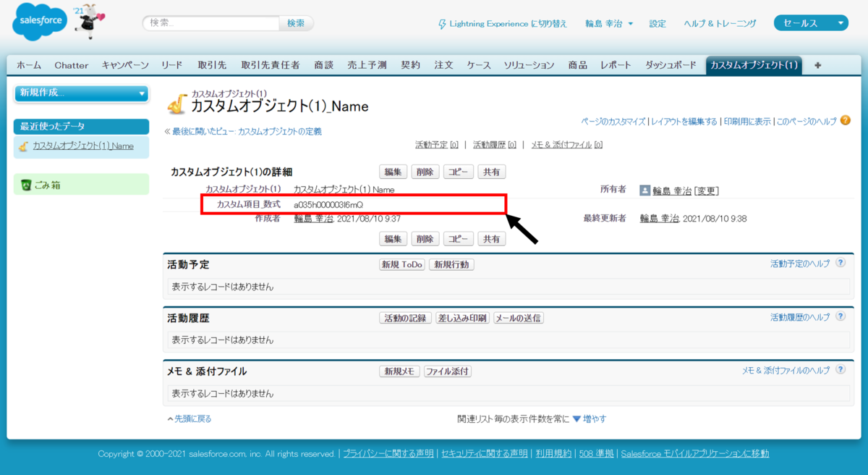Image resolution: width=868 pixels, height=475 pixels.
Task: Click the saxophone custom object icon in header
Action: click(177, 105)
